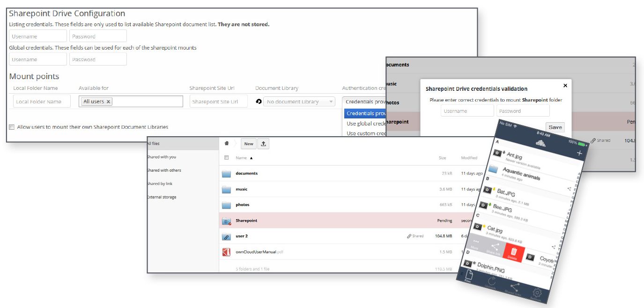Click Save in the credentials validation dialog
This screenshot has height=308, width=644.
[555, 127]
